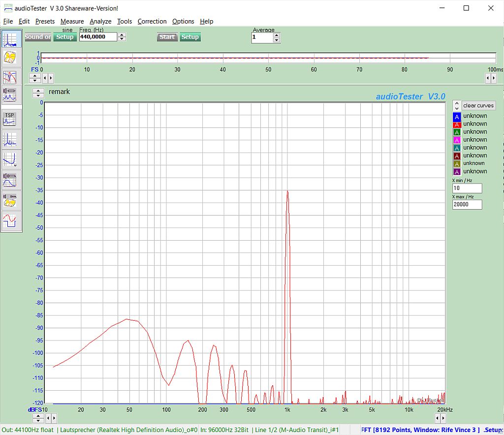Open the File menu

(8, 21)
